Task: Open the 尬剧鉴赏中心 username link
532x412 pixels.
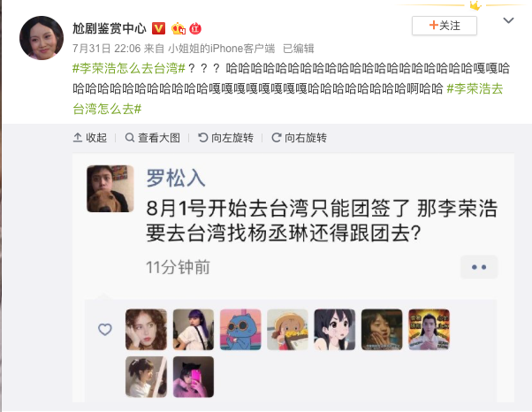Action: [110, 28]
